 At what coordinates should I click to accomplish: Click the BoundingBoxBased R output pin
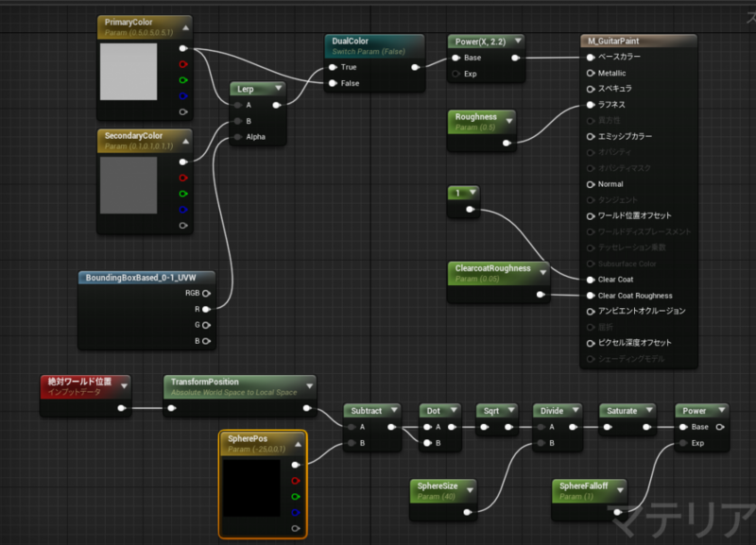coord(206,309)
